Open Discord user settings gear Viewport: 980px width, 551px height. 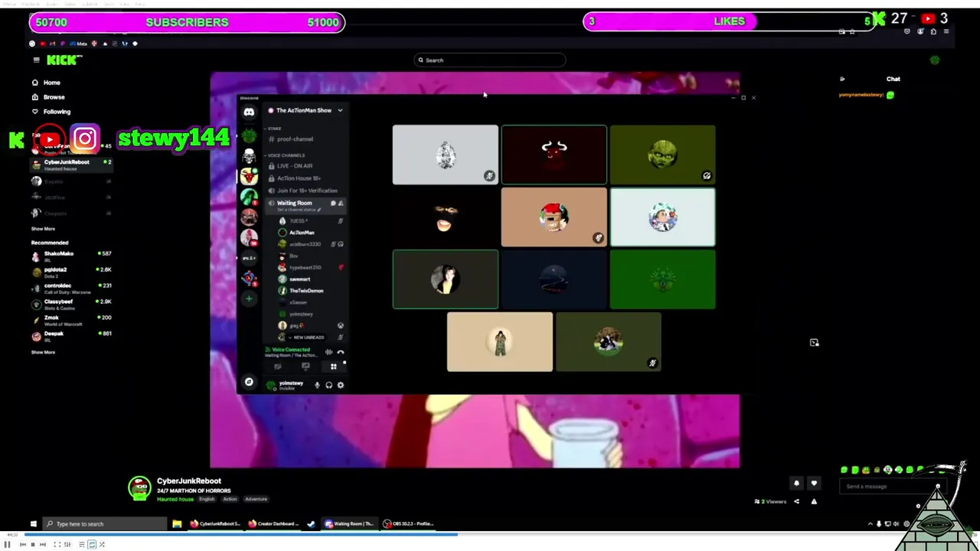coord(341,385)
